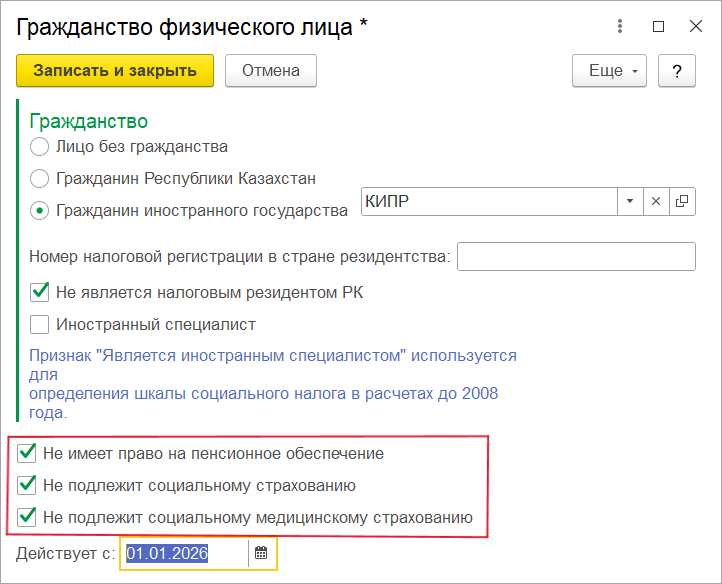Open the КИПР country record form
The height and width of the screenshot is (584, 722).
(682, 201)
